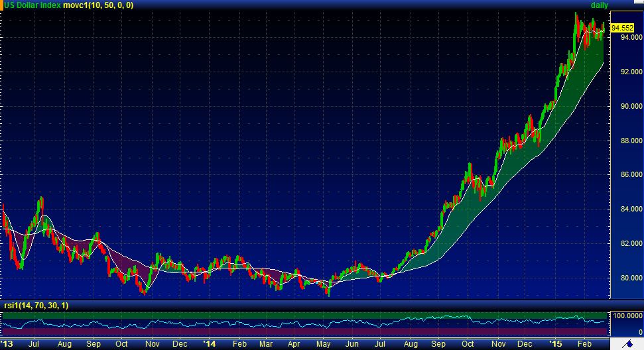644x350 pixels.
Task: Click the 80.000 price axis label
Action: [x=627, y=278]
